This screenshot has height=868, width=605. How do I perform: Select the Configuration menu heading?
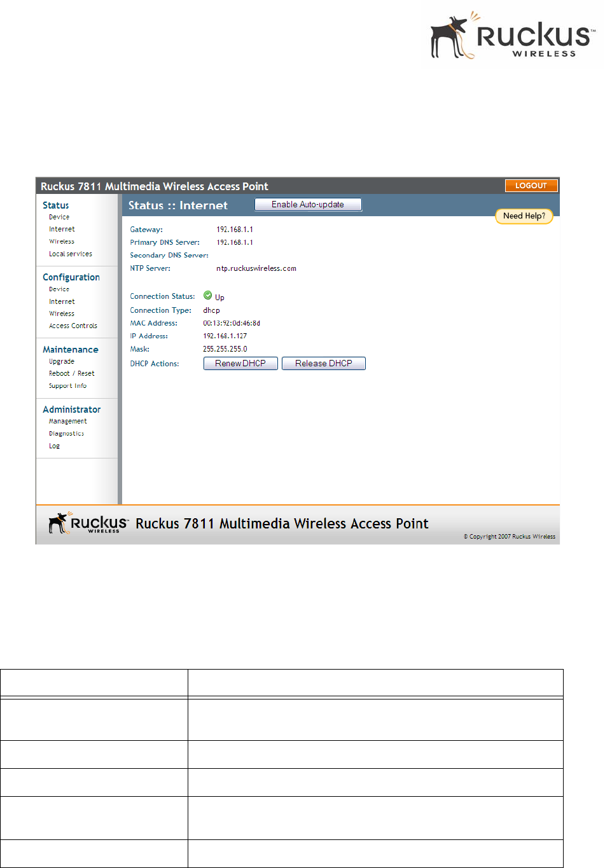coord(71,277)
